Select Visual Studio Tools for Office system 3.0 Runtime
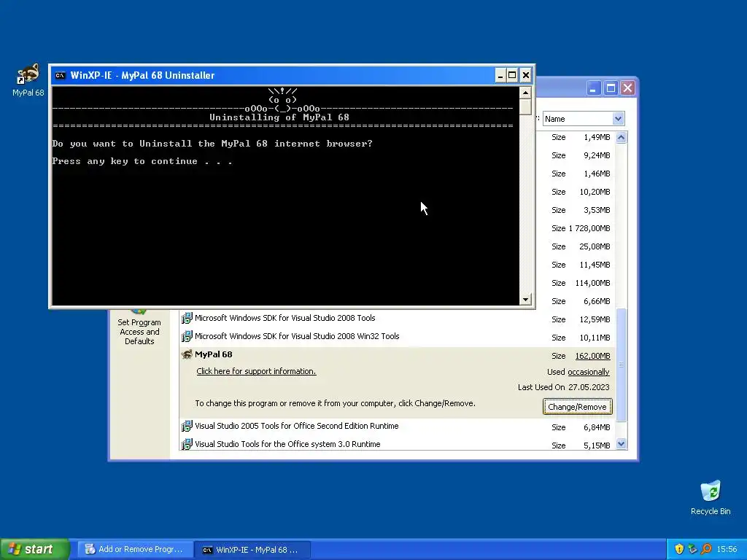 click(287, 444)
